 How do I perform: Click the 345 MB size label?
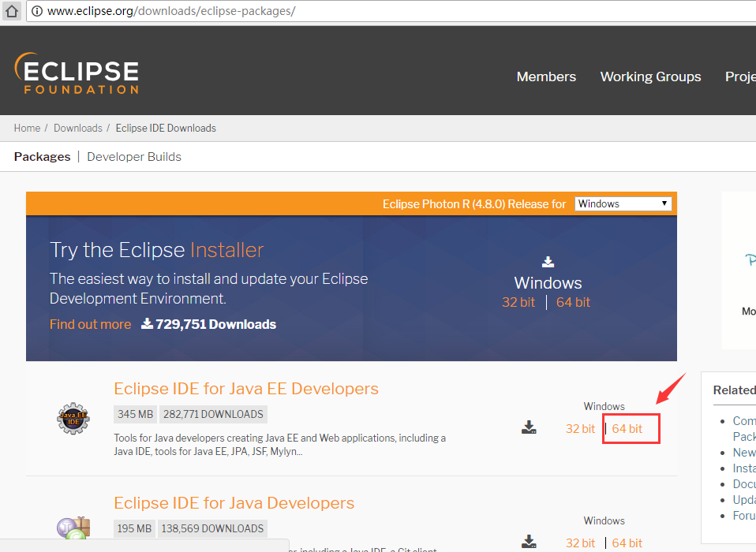point(135,414)
